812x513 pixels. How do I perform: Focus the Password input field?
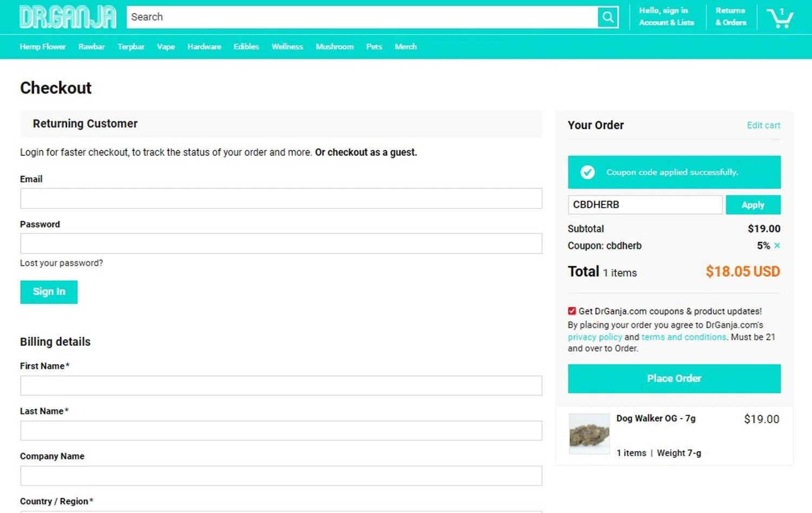(x=281, y=244)
